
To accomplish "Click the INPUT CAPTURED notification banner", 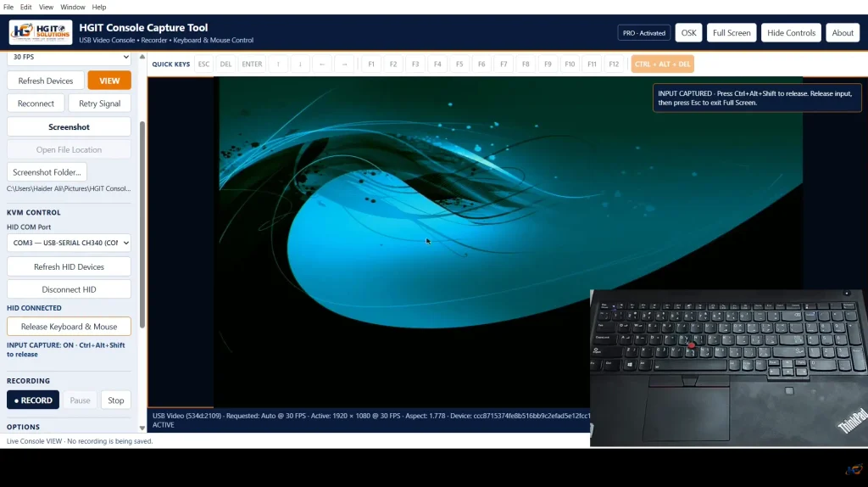I will 757,98.
